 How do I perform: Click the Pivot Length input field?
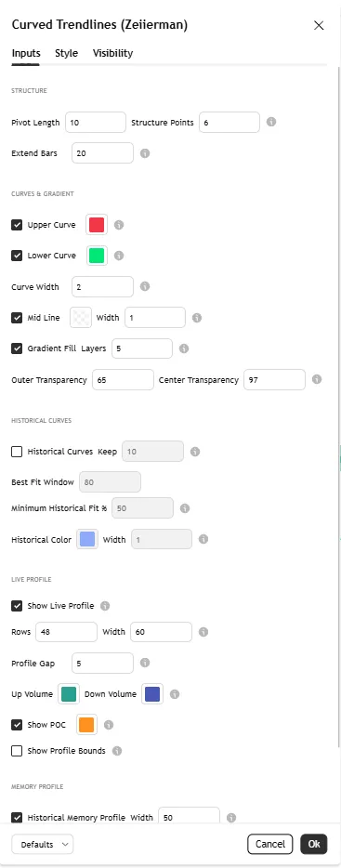click(96, 123)
